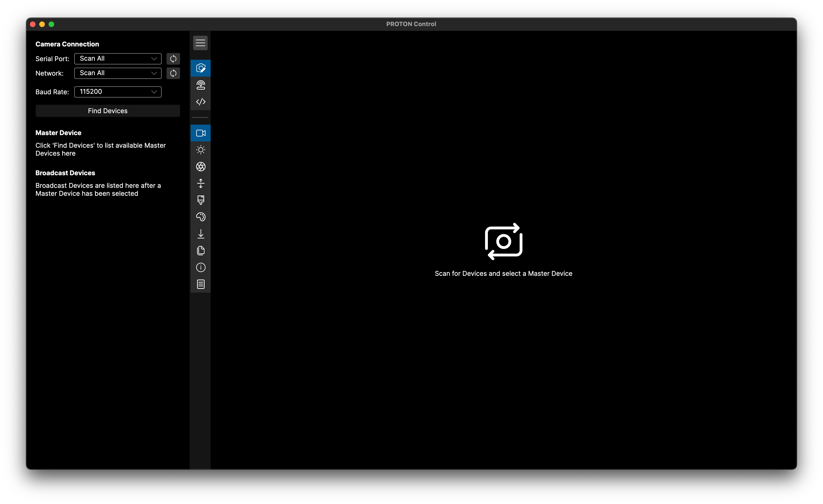Image resolution: width=823 pixels, height=504 pixels.
Task: Open the download firmware icon
Action: click(x=200, y=234)
